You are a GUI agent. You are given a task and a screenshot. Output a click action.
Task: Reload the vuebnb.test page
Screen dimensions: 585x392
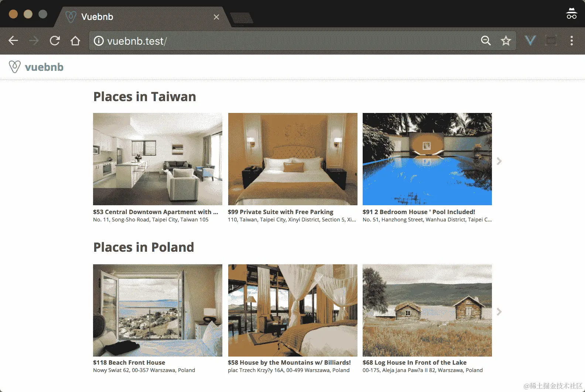tap(55, 41)
